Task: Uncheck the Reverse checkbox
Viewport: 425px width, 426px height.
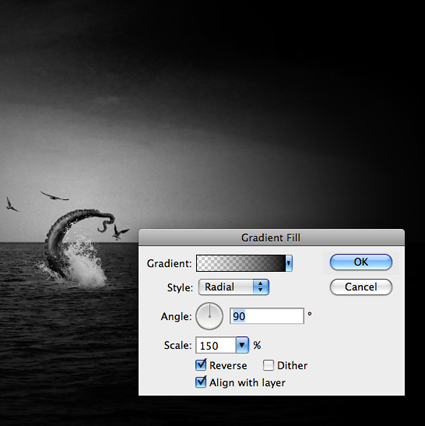Action: coord(201,365)
